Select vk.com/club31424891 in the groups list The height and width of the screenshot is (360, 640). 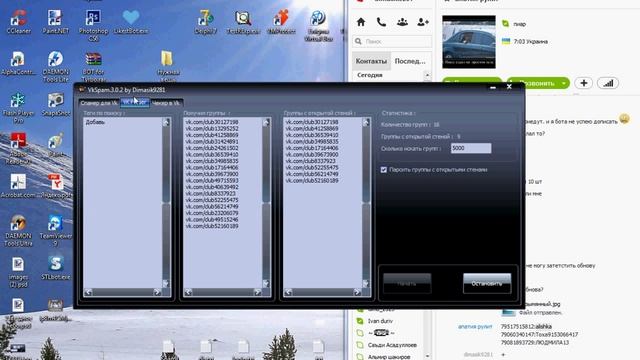point(212,142)
